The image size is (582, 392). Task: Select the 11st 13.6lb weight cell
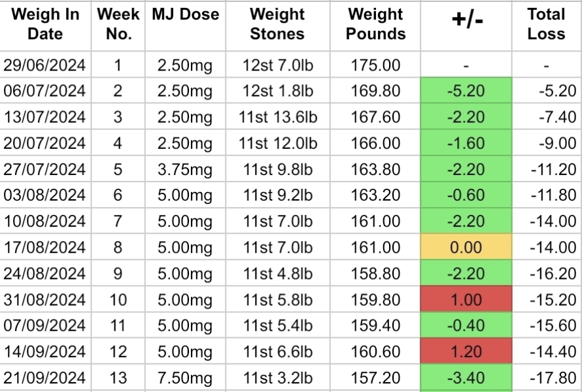(277, 117)
